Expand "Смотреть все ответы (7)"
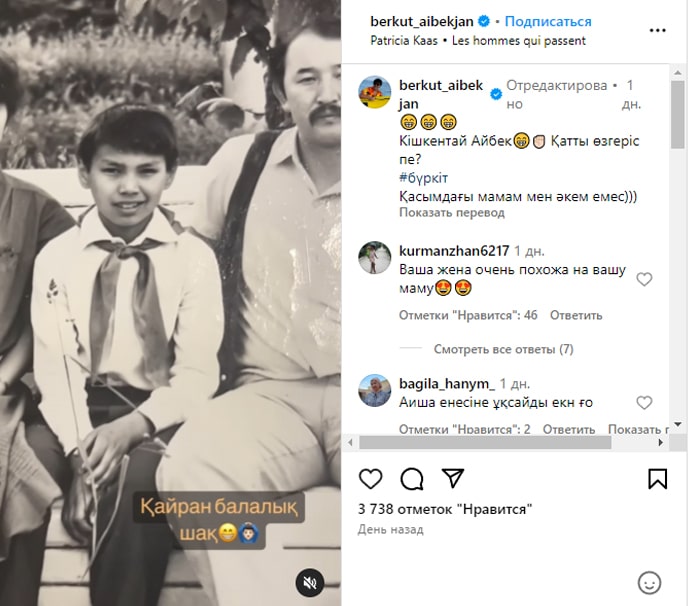The width and height of the screenshot is (690, 606). [x=503, y=349]
